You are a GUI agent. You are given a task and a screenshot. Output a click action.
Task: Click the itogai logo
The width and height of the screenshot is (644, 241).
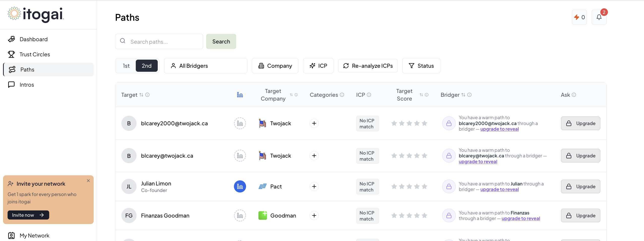pos(36,14)
